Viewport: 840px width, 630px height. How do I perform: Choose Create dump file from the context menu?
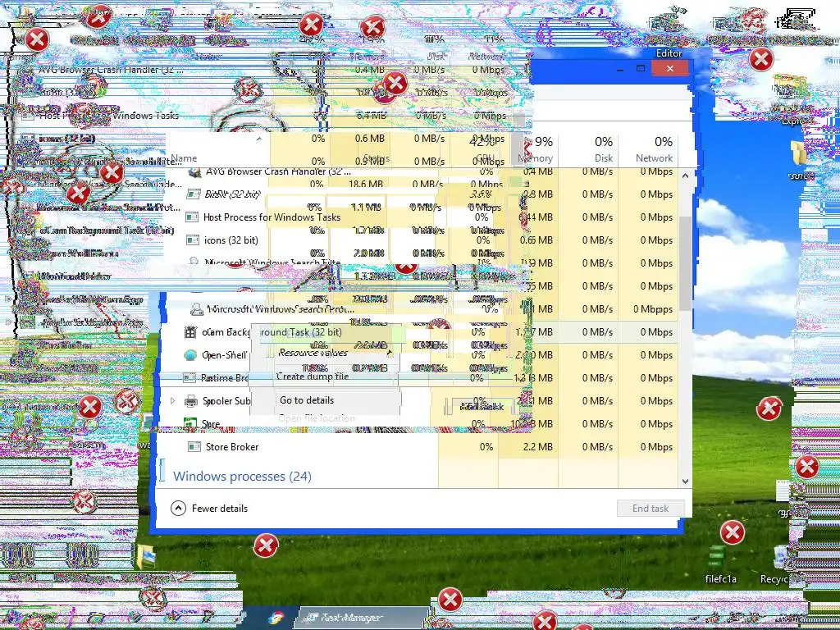pyautogui.click(x=313, y=376)
